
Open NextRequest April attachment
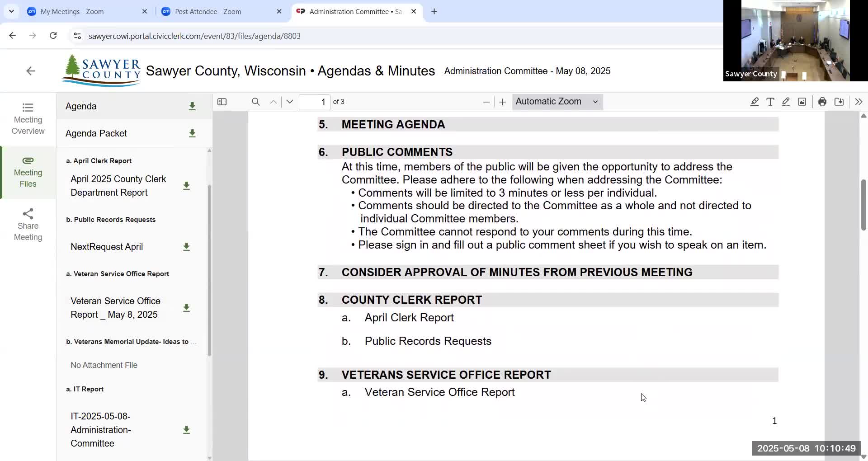pos(107,247)
